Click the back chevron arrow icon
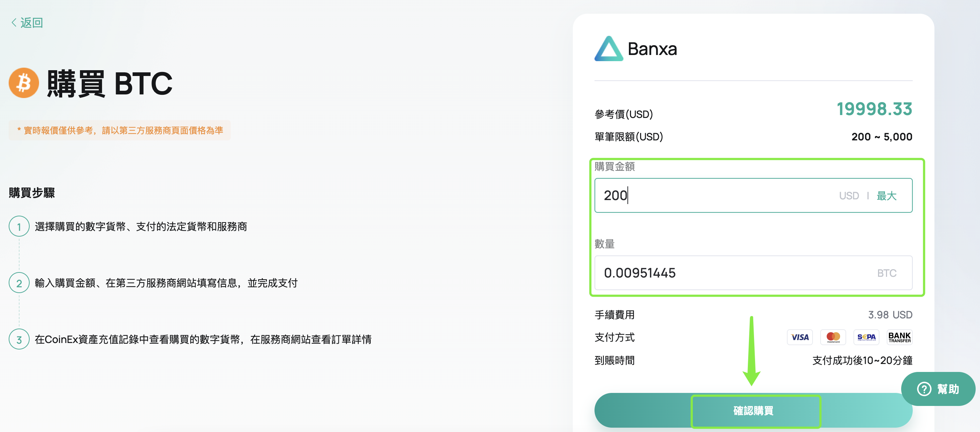 point(14,23)
